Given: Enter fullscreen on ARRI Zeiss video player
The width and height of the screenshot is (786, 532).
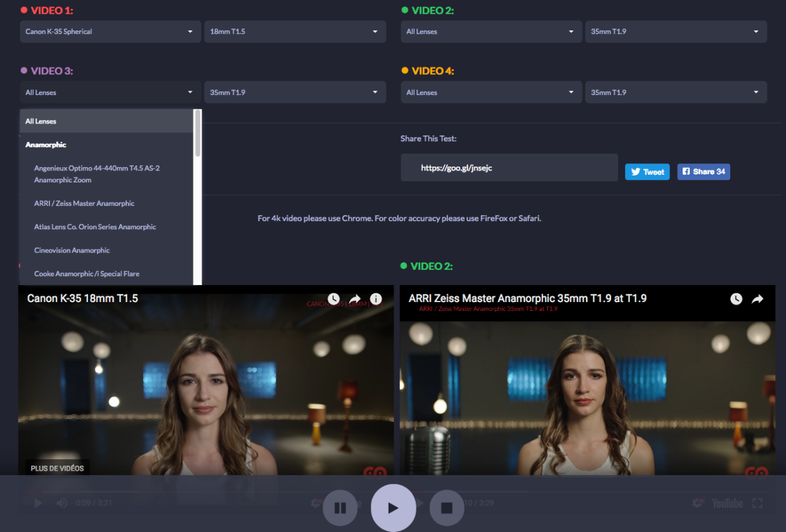Looking at the screenshot, I should tap(757, 503).
